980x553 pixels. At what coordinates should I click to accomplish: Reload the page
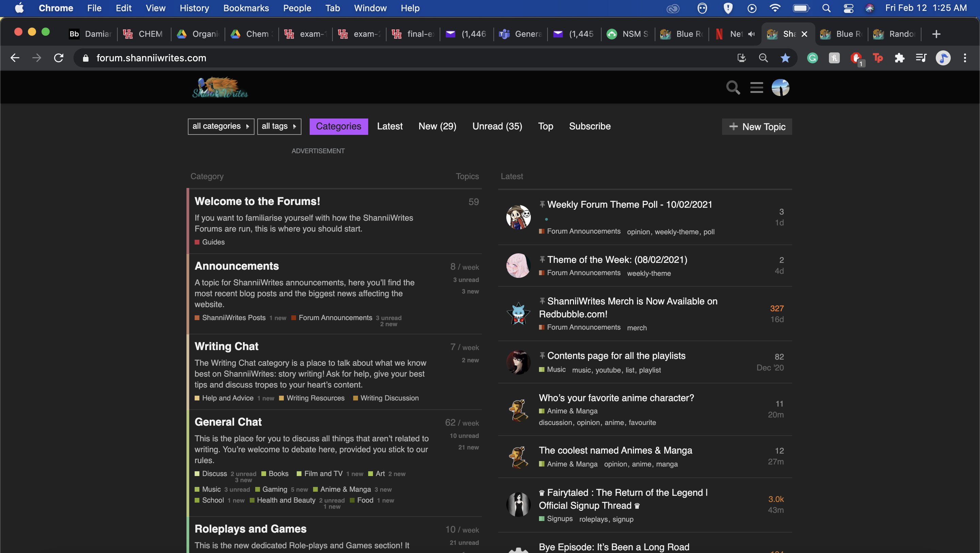pyautogui.click(x=59, y=58)
